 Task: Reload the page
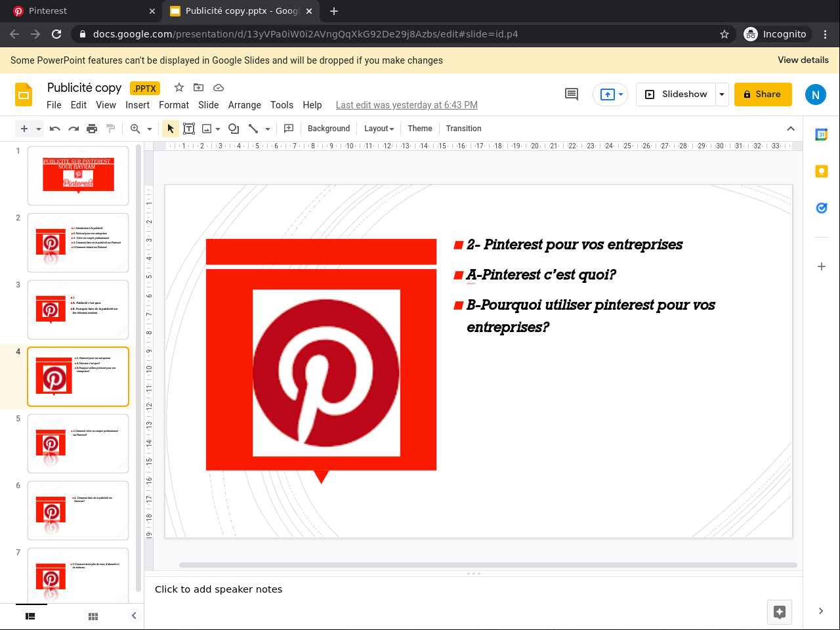point(56,34)
